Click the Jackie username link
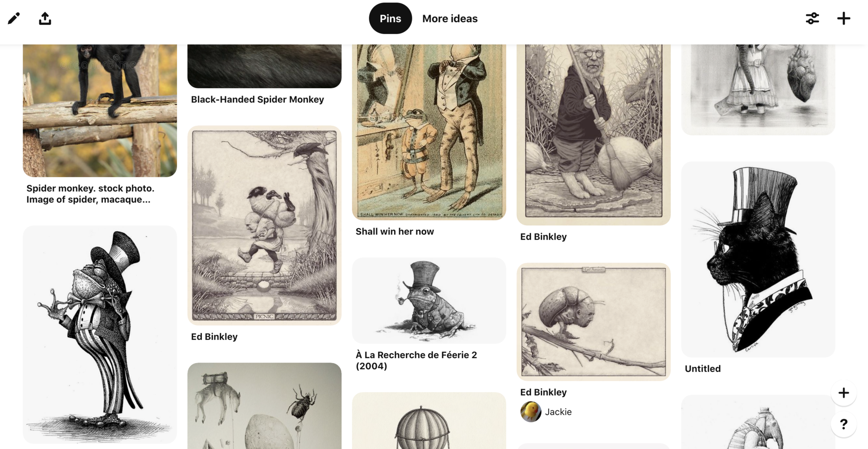Screen dimensions: 868x449 pos(558,412)
